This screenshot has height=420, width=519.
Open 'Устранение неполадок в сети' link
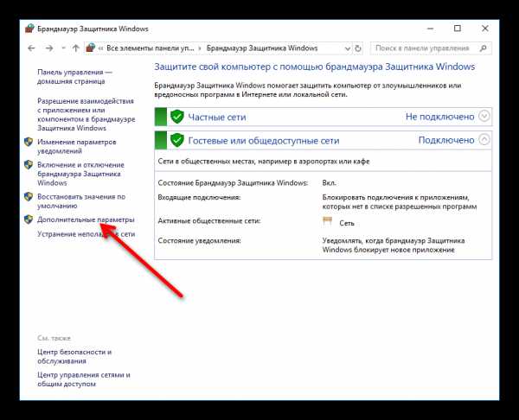click(x=86, y=234)
